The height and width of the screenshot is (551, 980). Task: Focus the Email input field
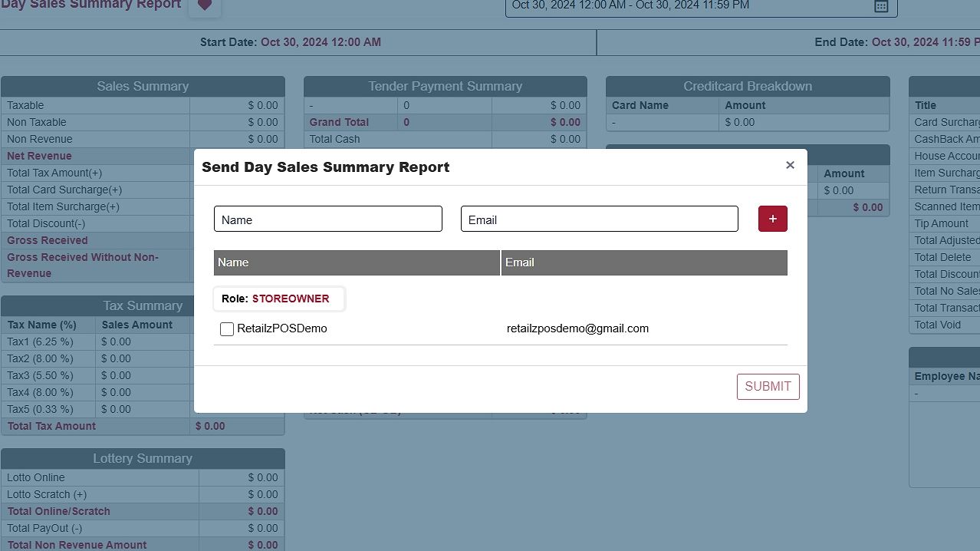click(x=599, y=219)
